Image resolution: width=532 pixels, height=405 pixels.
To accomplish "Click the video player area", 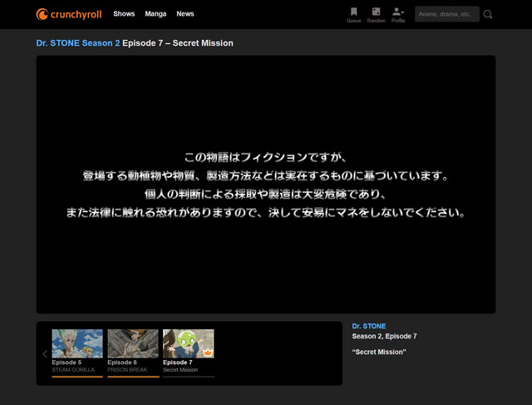I will tap(266, 185).
